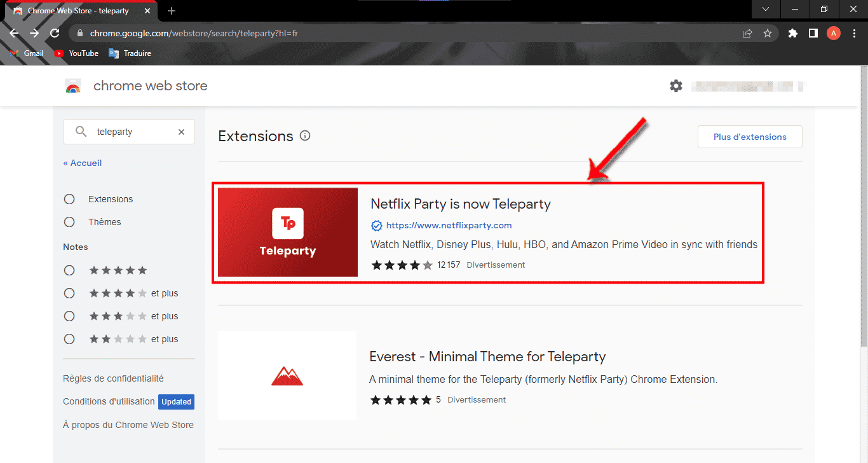The width and height of the screenshot is (868, 463).
Task: Select the three stars et plus filter
Action: (x=69, y=316)
